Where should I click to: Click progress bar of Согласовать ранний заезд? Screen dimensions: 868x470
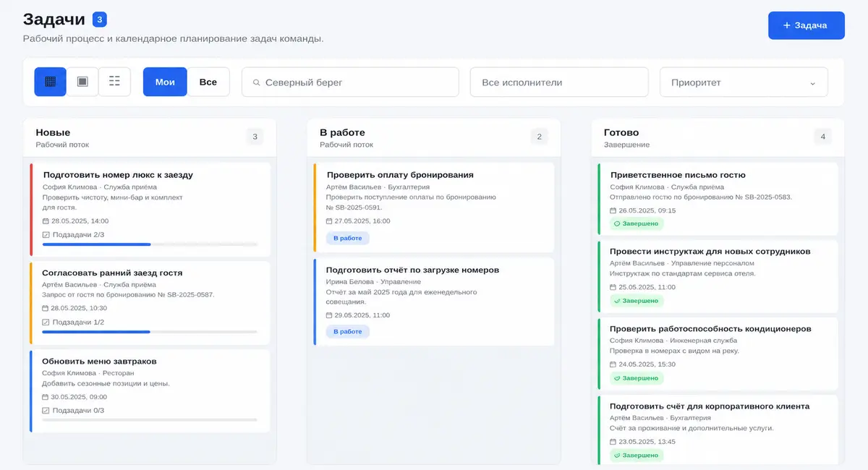(150, 332)
